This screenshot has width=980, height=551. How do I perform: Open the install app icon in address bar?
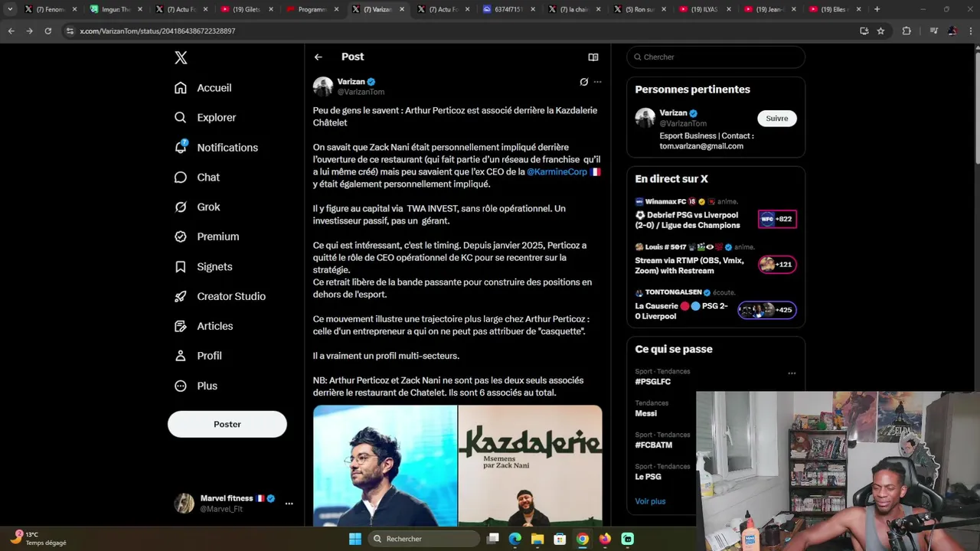pos(864,31)
